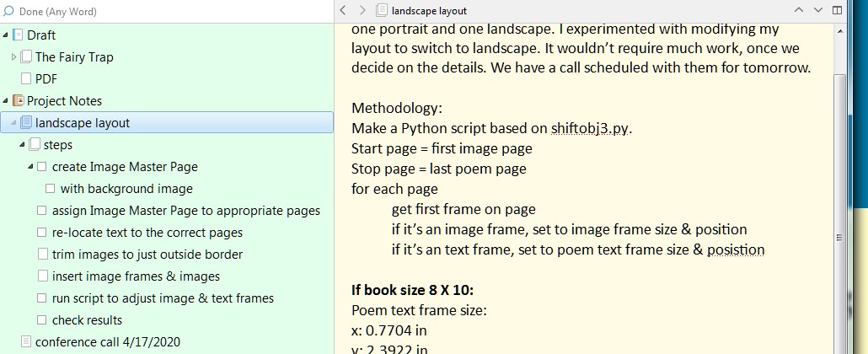This screenshot has height=354, width=868.
Task: Select 'conference call 4/17/2020' document
Action: [x=107, y=342]
